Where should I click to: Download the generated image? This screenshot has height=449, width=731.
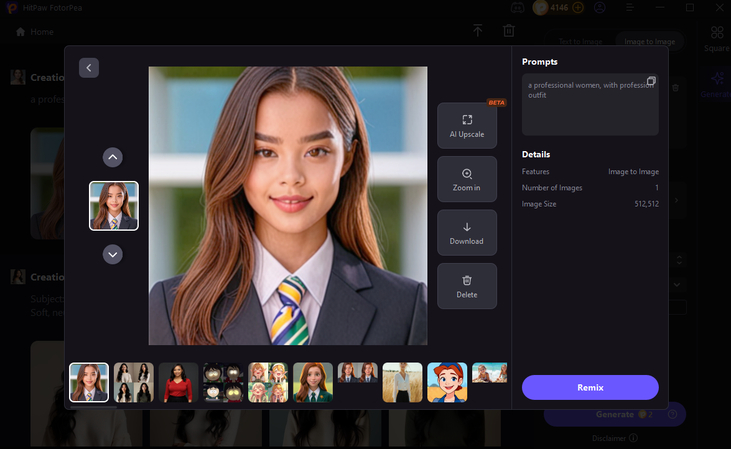466,233
